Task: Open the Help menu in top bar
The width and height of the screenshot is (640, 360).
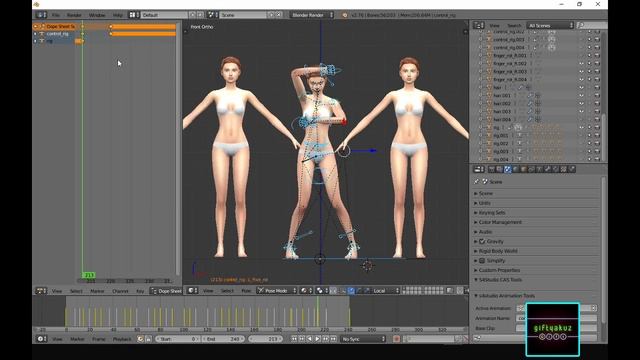Action: pos(118,15)
